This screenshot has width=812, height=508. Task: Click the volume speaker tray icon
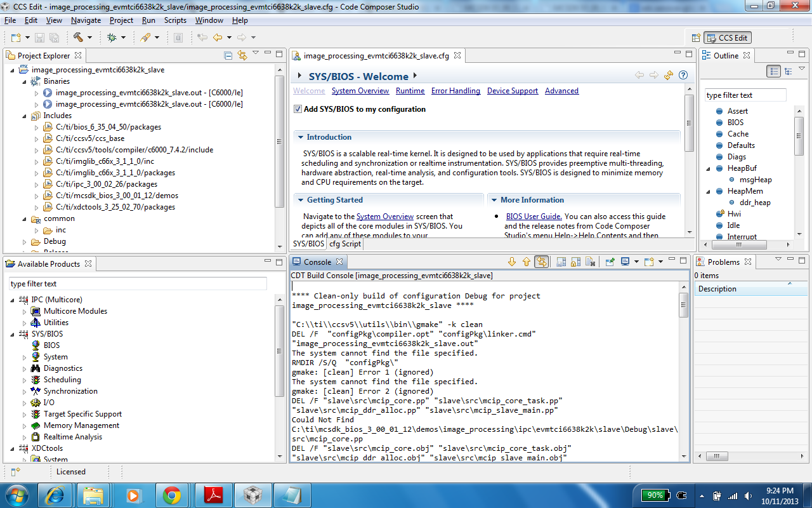click(x=749, y=495)
